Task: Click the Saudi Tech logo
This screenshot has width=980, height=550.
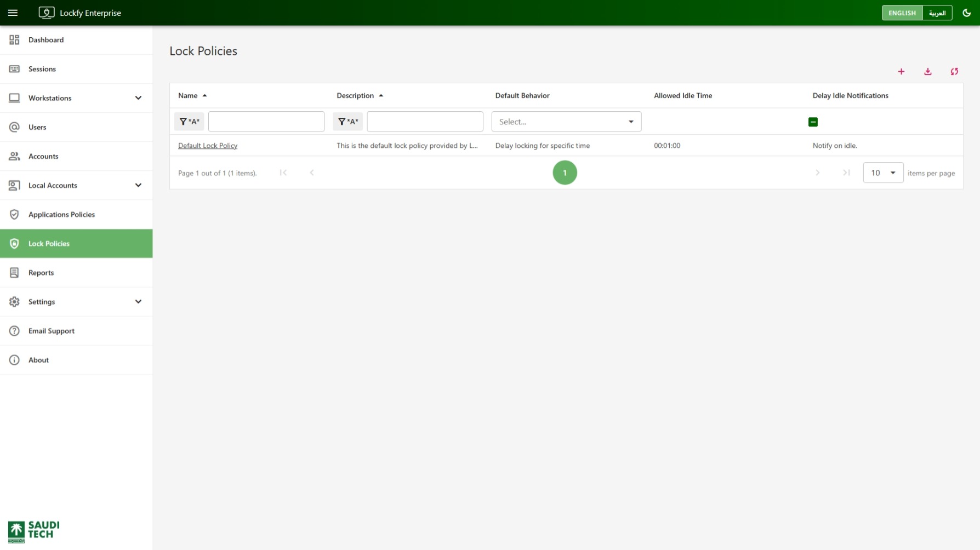Action: pos(33,531)
